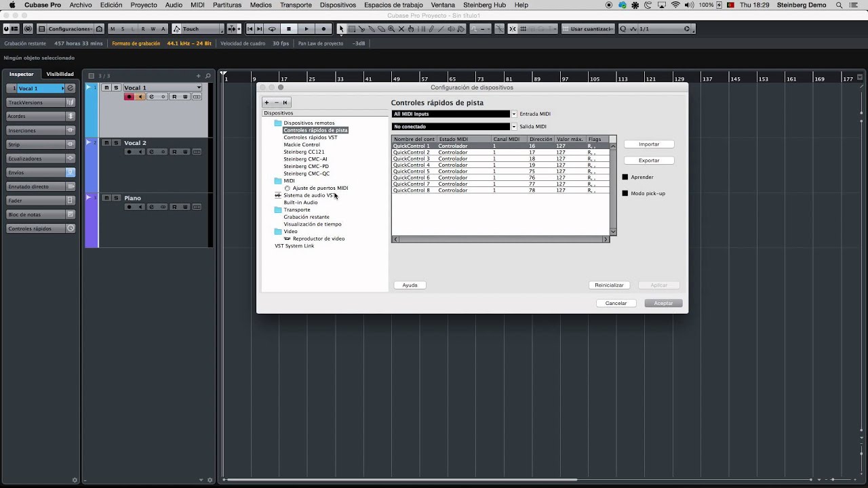Solo the Vocal 1 track
This screenshot has width=868, height=488.
click(x=116, y=87)
